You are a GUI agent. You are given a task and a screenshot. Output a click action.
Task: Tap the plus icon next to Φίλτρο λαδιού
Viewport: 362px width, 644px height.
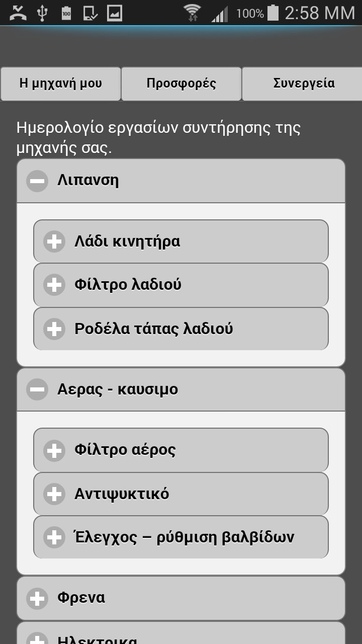click(x=54, y=285)
